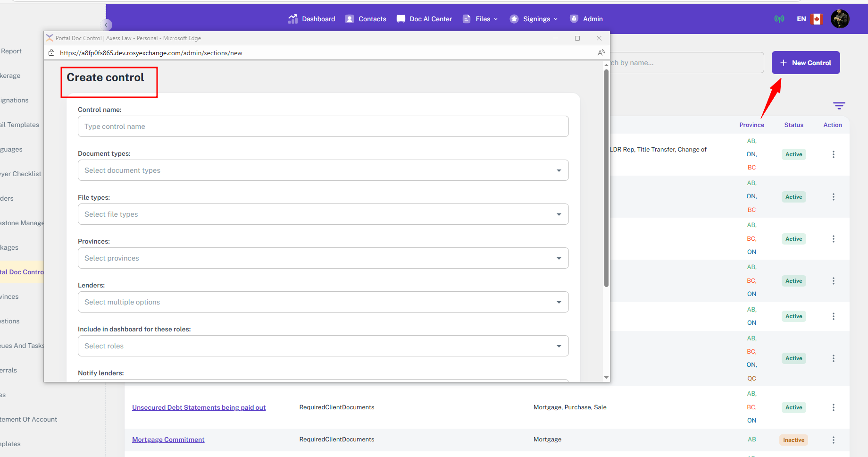Click the New Control button
The height and width of the screenshot is (457, 868).
pos(805,63)
